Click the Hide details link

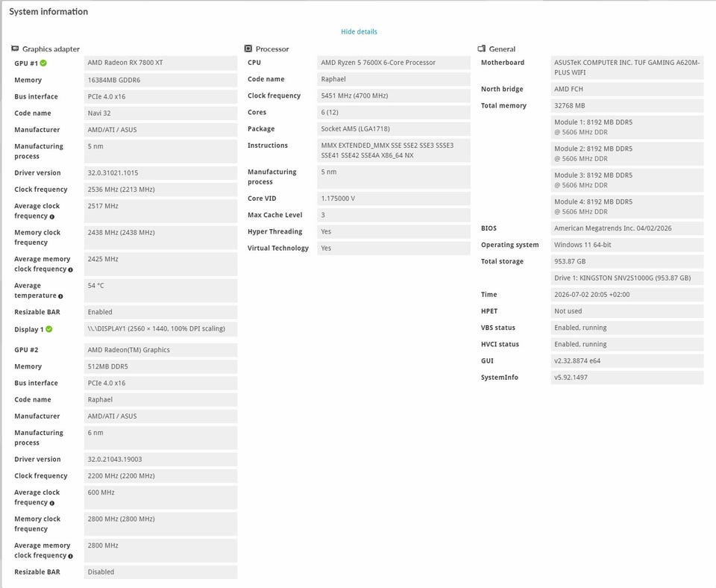tap(359, 31)
